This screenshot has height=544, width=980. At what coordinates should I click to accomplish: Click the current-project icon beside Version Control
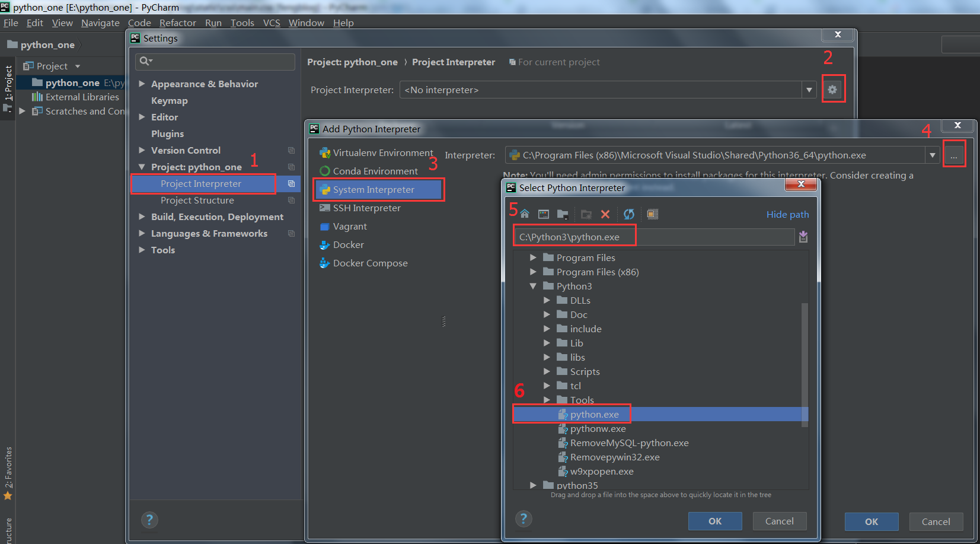[x=291, y=151]
